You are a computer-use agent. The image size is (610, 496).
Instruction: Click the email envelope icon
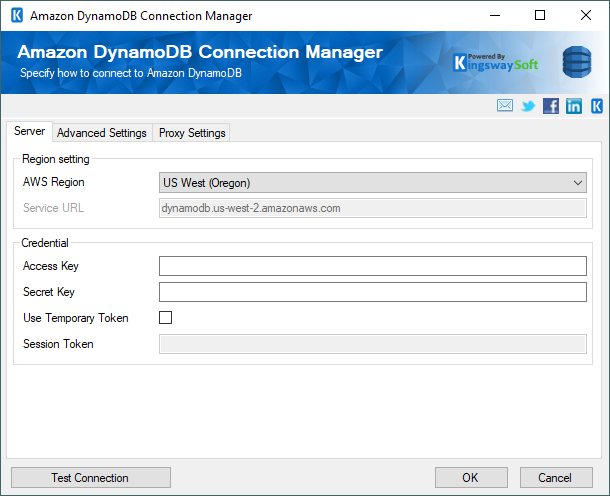(505, 105)
